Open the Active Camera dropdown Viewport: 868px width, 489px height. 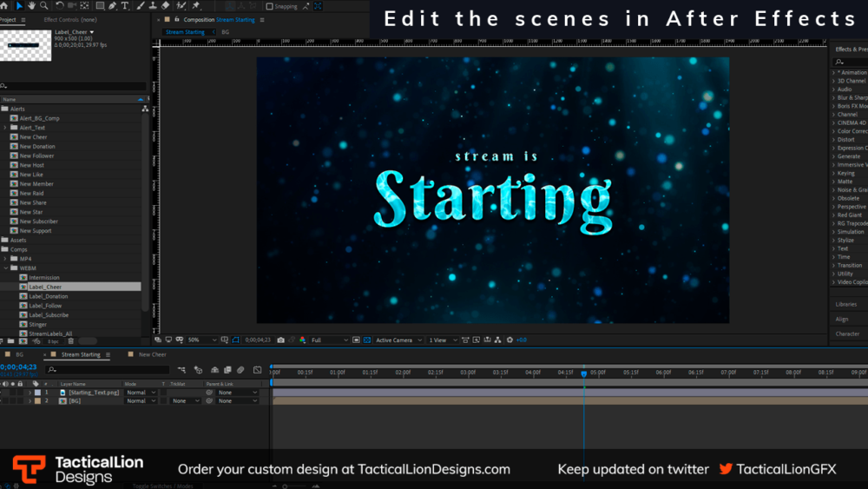[398, 340]
